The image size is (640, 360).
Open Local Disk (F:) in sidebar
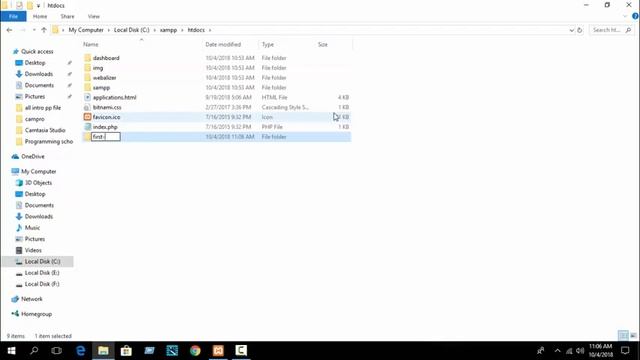point(42,284)
